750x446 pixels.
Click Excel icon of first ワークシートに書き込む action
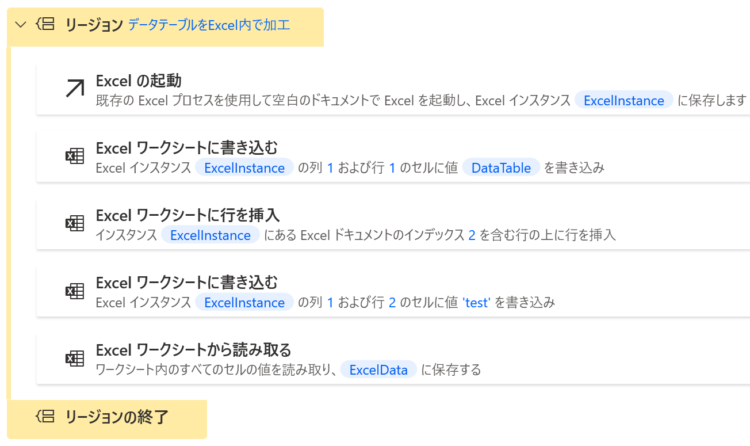click(x=75, y=156)
